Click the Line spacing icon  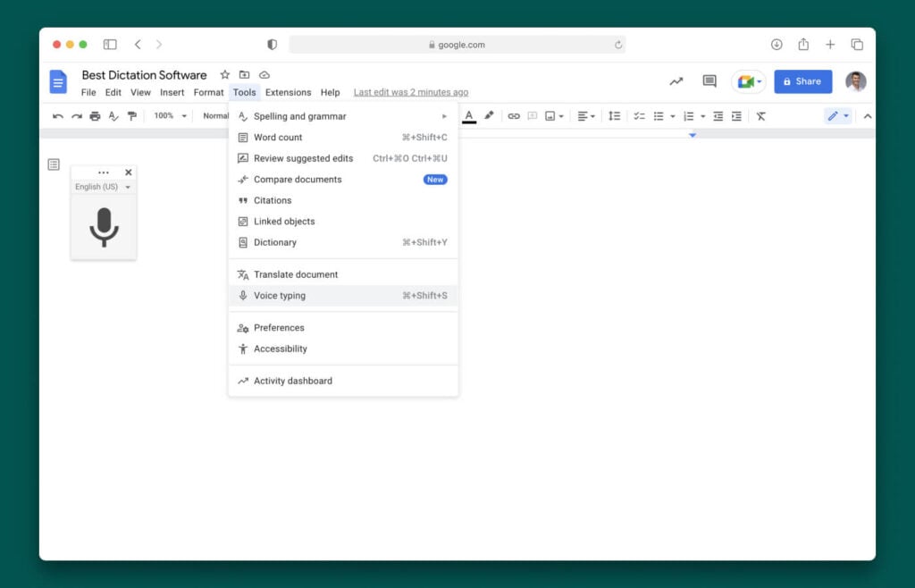[x=614, y=116]
